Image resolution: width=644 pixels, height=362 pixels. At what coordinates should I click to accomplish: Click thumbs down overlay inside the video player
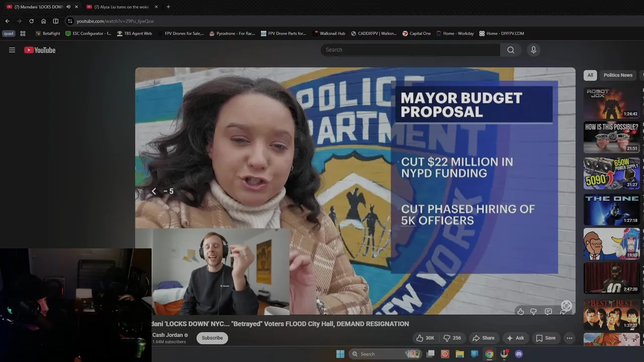[533, 312]
